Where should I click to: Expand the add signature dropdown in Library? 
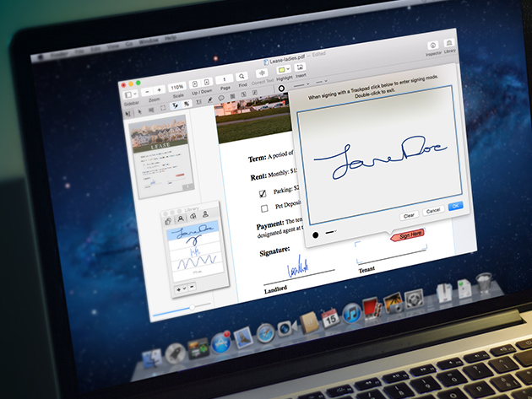(181, 288)
